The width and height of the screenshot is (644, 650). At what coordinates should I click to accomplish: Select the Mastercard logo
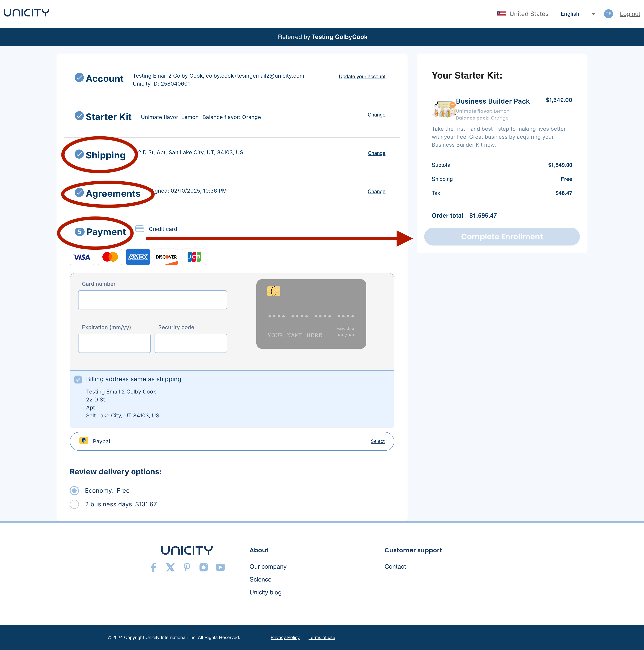coord(110,257)
